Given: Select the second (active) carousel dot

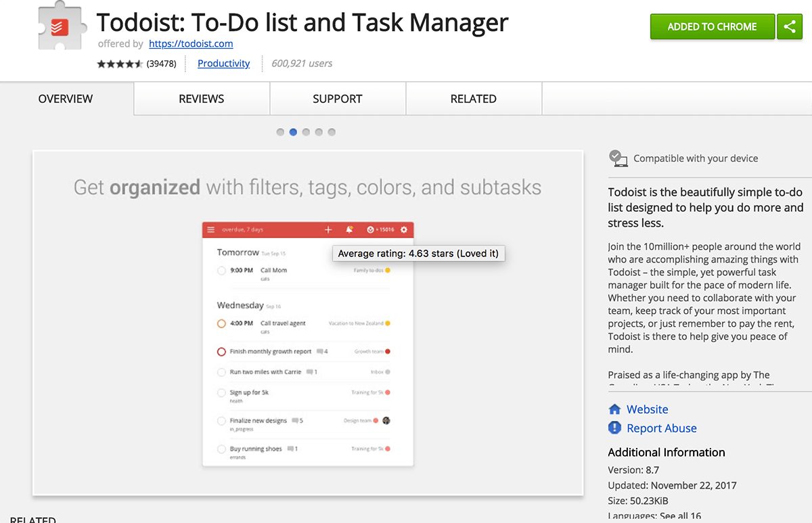Looking at the screenshot, I should click(x=293, y=133).
